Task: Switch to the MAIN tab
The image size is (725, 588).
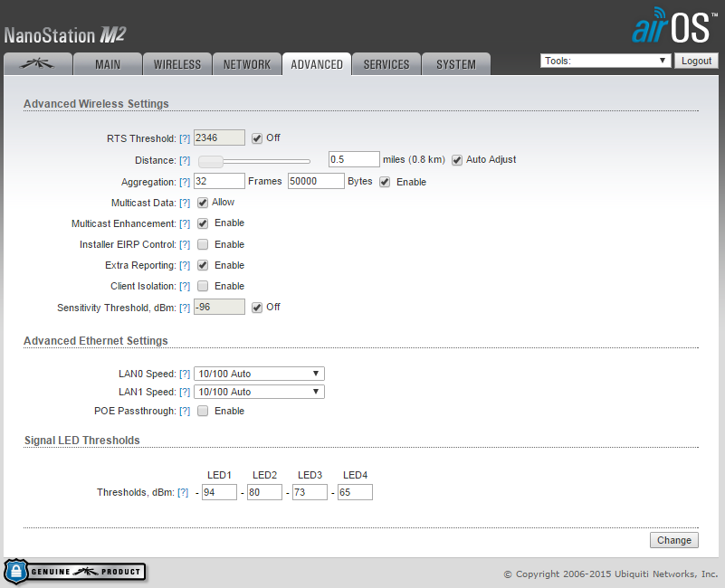Action: coord(108,64)
